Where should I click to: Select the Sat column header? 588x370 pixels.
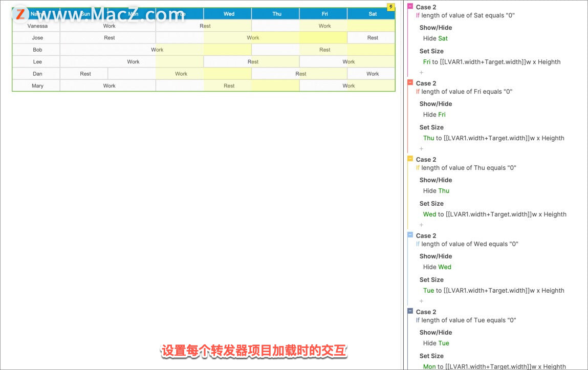pos(372,14)
